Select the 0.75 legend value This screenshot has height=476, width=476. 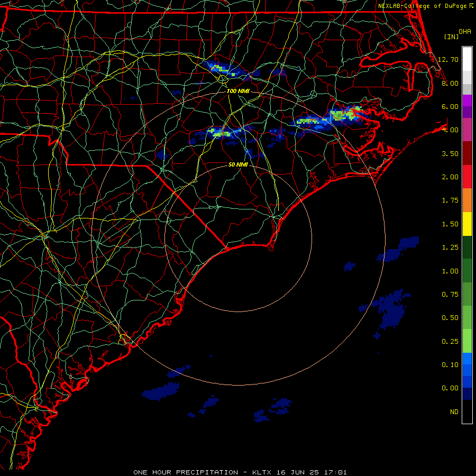coord(450,295)
